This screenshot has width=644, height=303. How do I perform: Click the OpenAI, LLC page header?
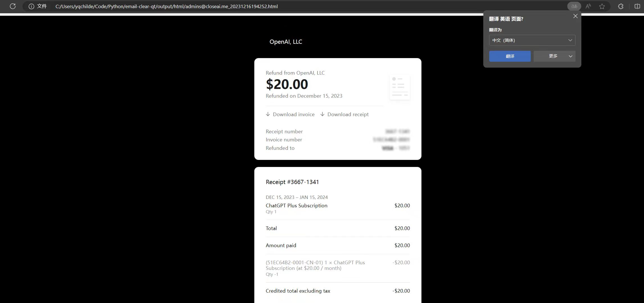(286, 42)
